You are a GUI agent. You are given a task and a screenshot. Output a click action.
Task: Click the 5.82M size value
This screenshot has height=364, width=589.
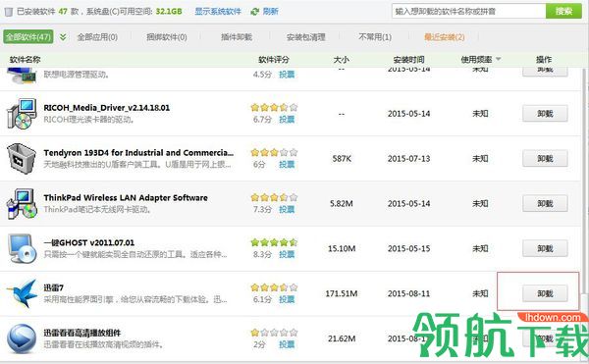pyautogui.click(x=341, y=203)
